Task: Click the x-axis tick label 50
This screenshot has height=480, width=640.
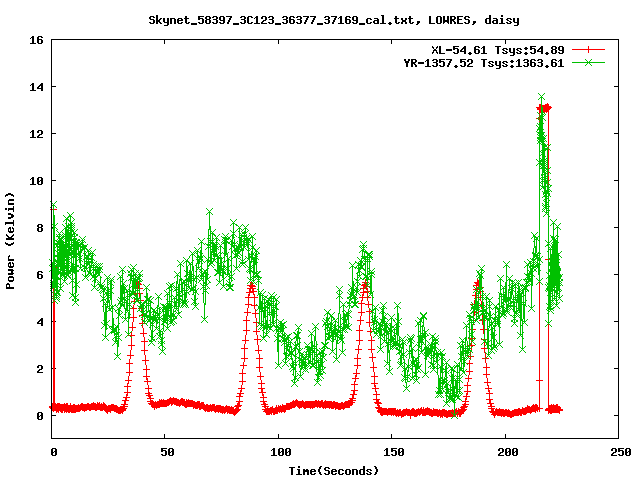Action: 167,452
